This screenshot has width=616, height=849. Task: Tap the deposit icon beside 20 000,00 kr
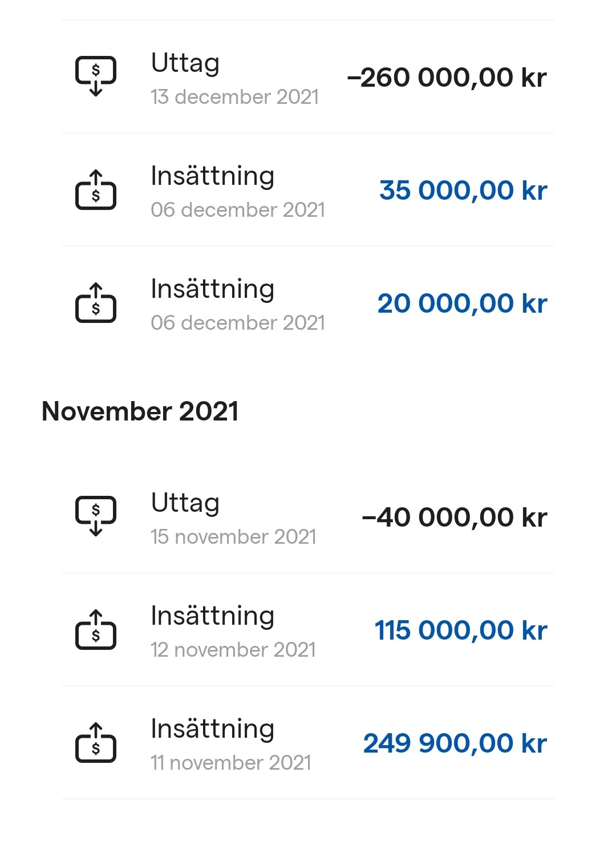[x=96, y=303]
